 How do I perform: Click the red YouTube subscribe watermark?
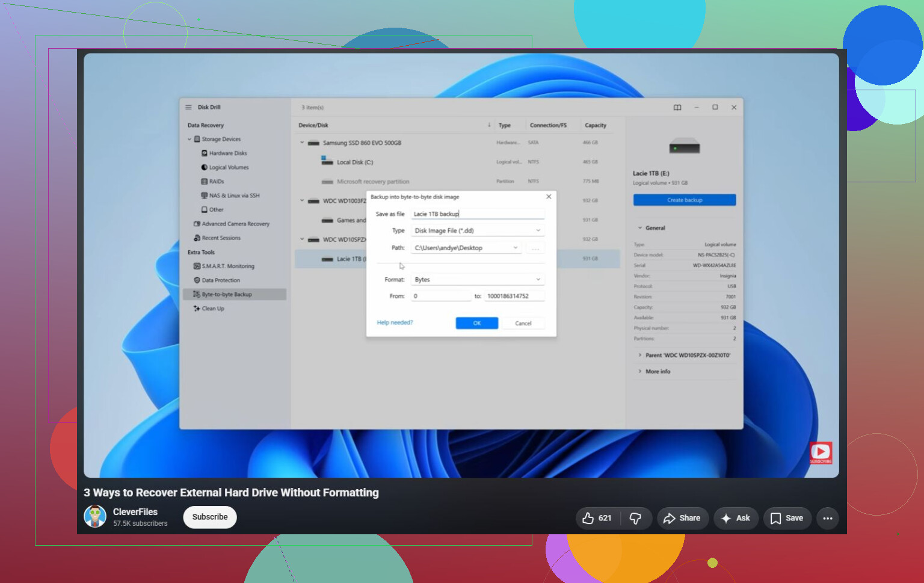821,452
